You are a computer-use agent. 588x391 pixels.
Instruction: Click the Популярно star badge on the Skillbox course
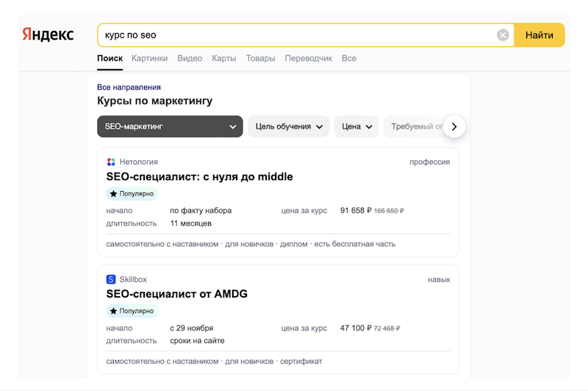132,311
